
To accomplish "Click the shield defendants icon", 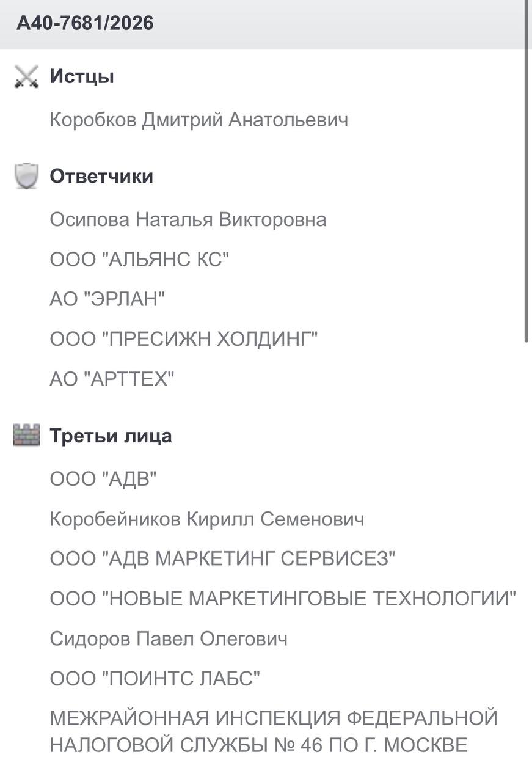I will point(26,177).
